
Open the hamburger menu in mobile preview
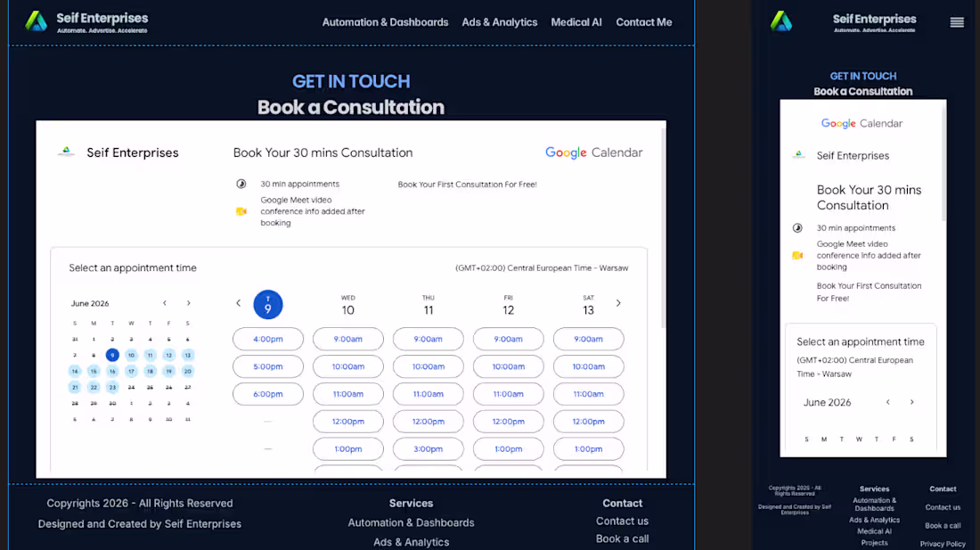[957, 22]
